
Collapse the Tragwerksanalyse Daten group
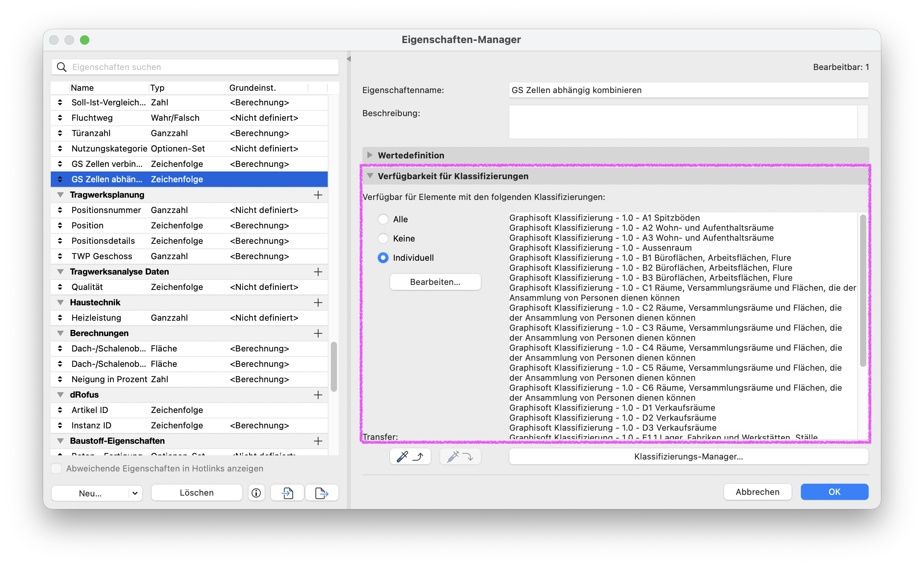[x=60, y=272]
